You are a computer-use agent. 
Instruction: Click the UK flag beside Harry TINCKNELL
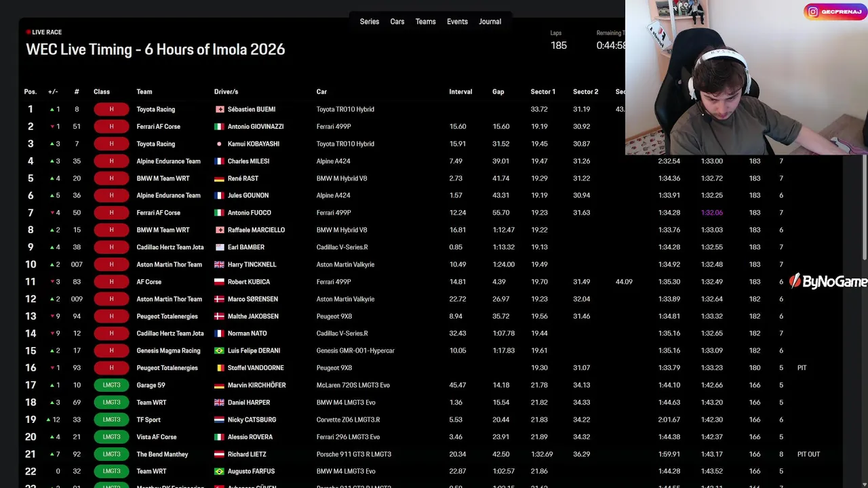(219, 264)
